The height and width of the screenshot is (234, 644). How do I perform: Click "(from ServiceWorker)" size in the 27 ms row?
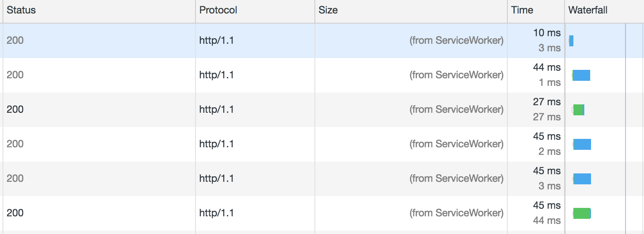point(457,109)
